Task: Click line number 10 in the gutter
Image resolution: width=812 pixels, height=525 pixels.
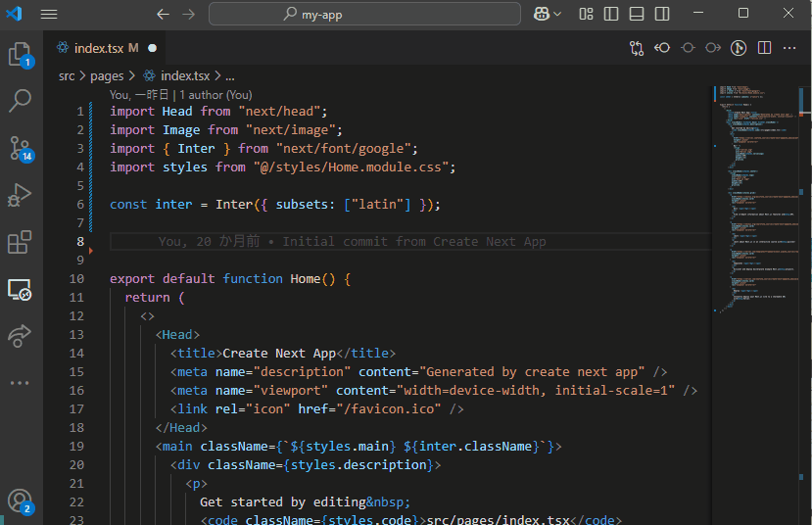Action: [76, 279]
